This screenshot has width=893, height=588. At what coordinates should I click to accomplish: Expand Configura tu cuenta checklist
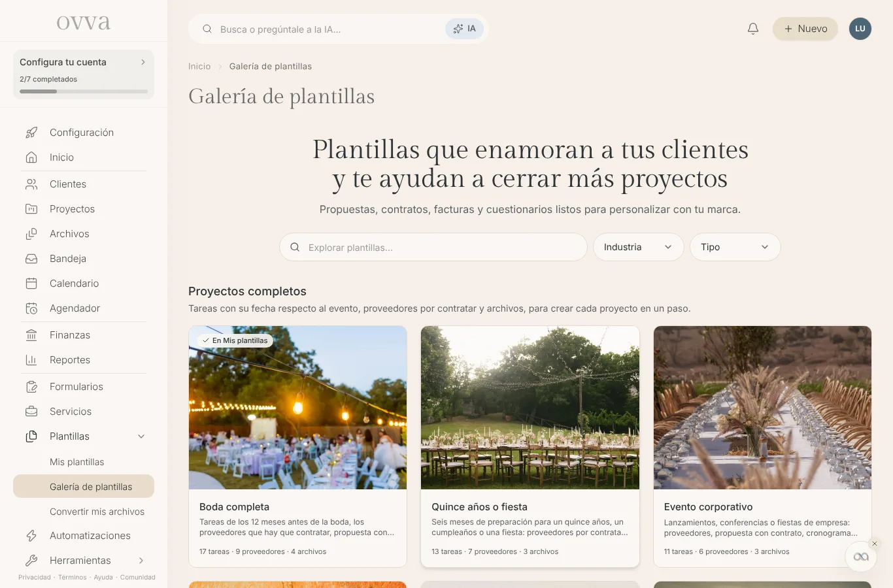click(84, 74)
